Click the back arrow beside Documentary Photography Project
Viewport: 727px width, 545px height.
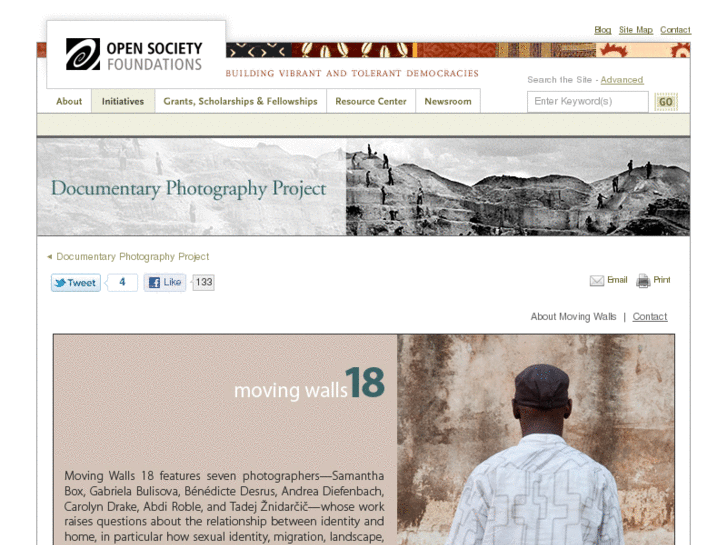50,256
